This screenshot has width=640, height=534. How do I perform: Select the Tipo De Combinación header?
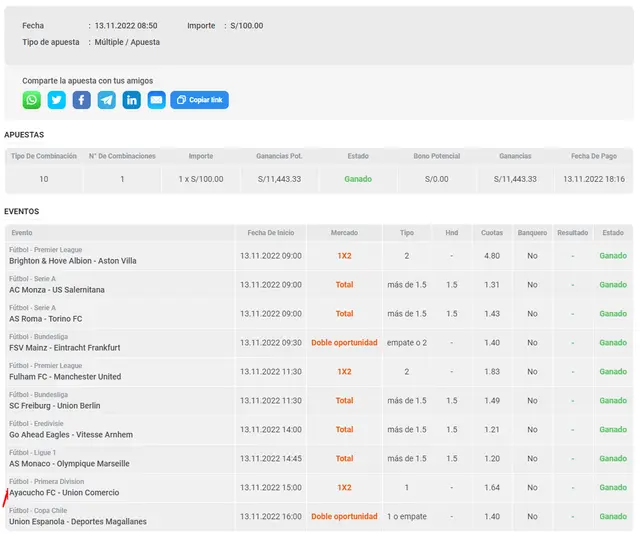point(44,156)
